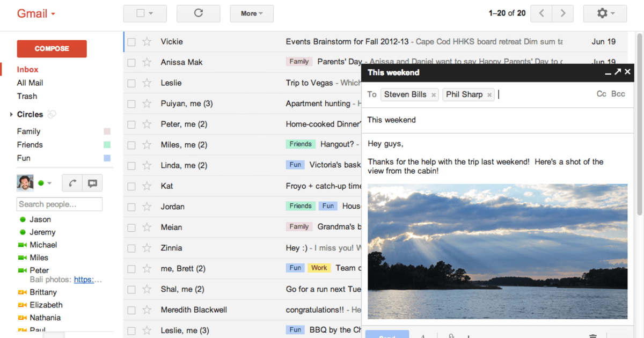This screenshot has width=644, height=338.
Task: Click Miles's green camera icon in chat
Action: 22,258
